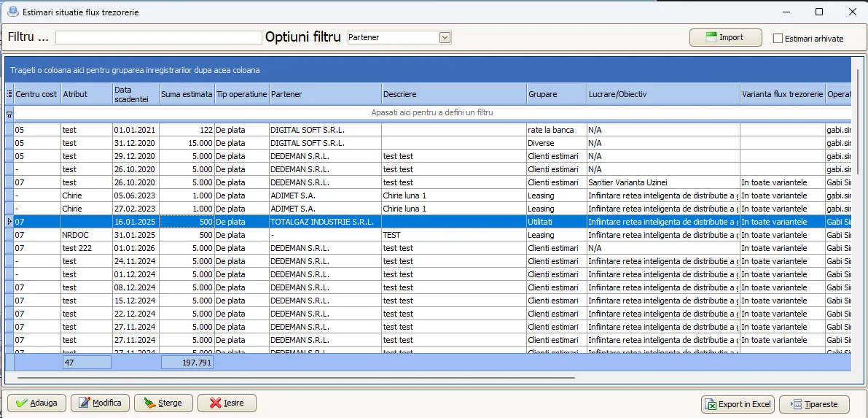Export the grid with Export in Excel

click(738, 404)
